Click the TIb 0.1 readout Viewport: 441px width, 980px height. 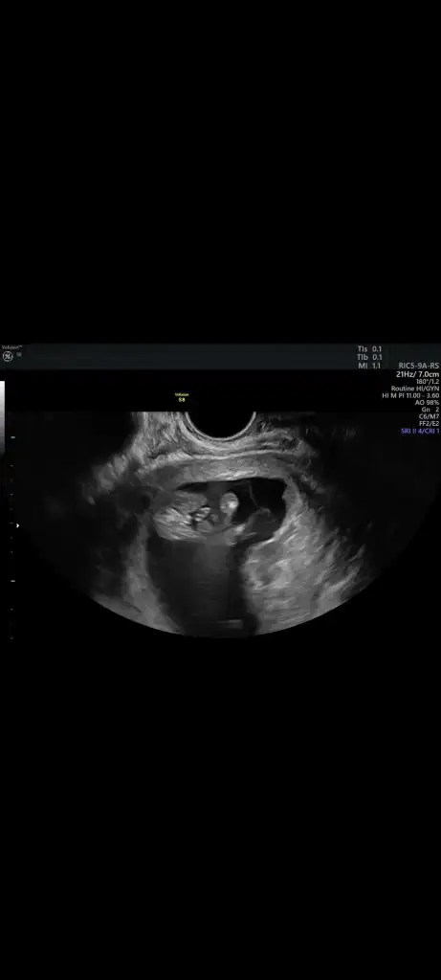pyautogui.click(x=369, y=358)
